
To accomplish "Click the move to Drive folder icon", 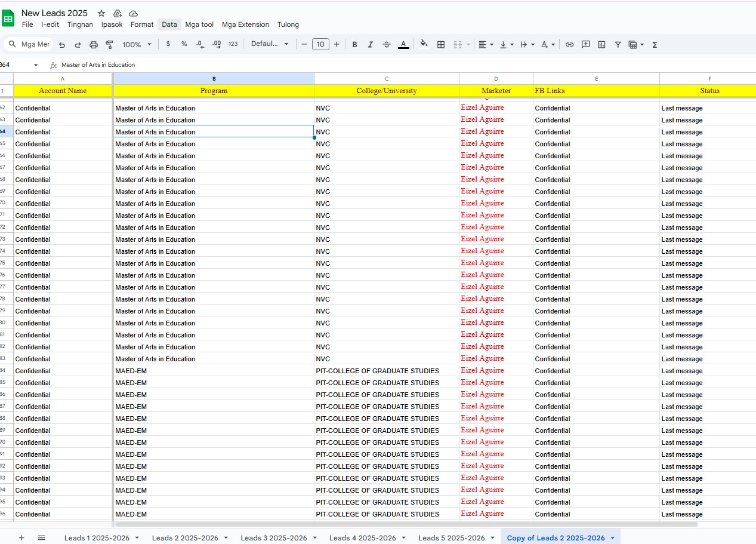I will [118, 13].
